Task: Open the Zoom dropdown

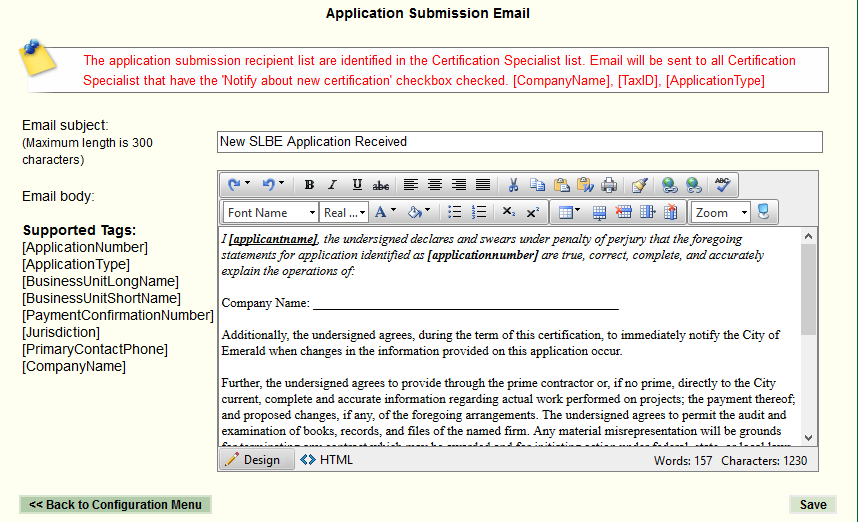Action: click(x=720, y=212)
